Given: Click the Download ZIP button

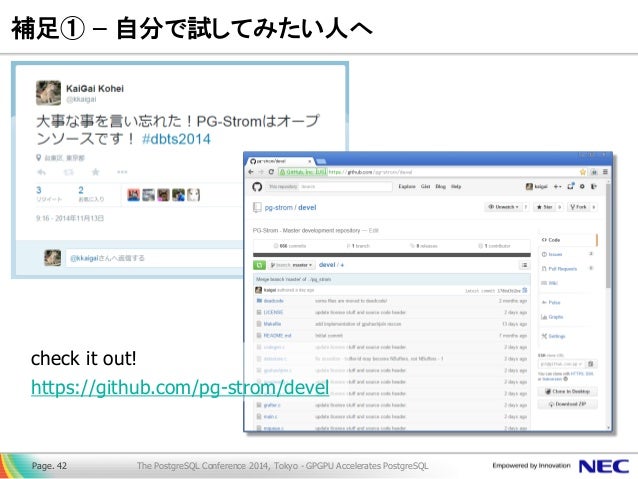Looking at the screenshot, I should tap(568, 404).
